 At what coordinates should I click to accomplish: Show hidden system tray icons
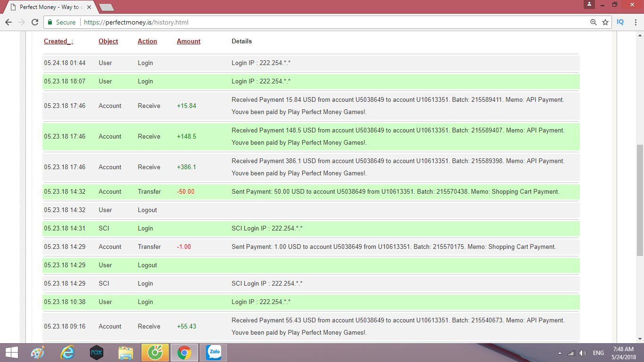click(560, 353)
